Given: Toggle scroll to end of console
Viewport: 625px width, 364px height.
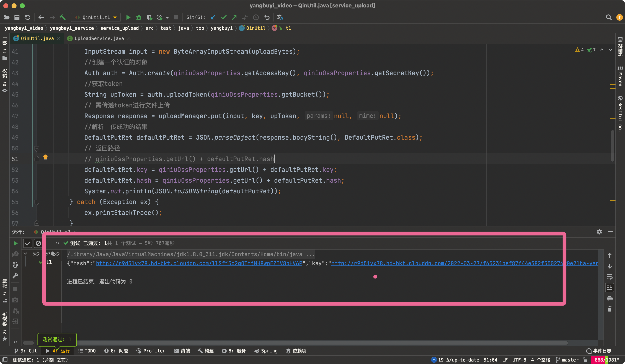Looking at the screenshot, I should click(610, 287).
